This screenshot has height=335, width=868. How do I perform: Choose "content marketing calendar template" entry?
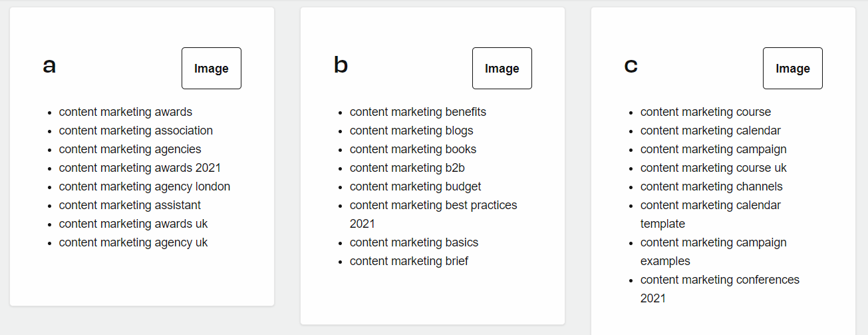coord(710,214)
